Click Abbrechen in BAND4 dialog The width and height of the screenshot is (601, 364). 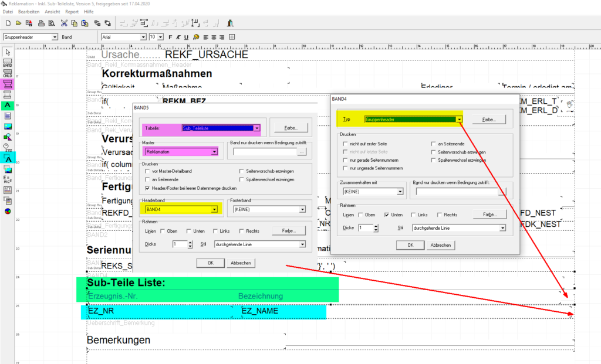pos(440,245)
